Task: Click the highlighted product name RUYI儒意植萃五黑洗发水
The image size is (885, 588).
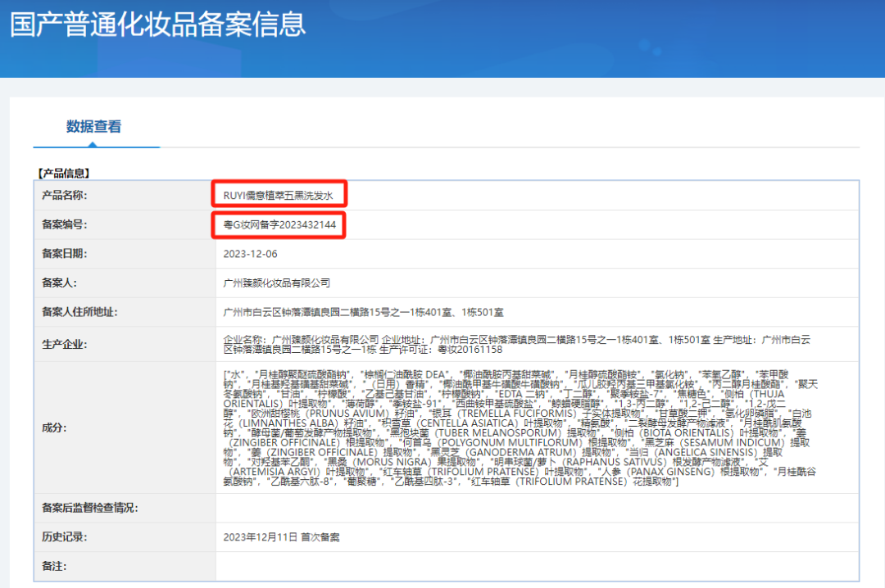Action: [x=278, y=195]
